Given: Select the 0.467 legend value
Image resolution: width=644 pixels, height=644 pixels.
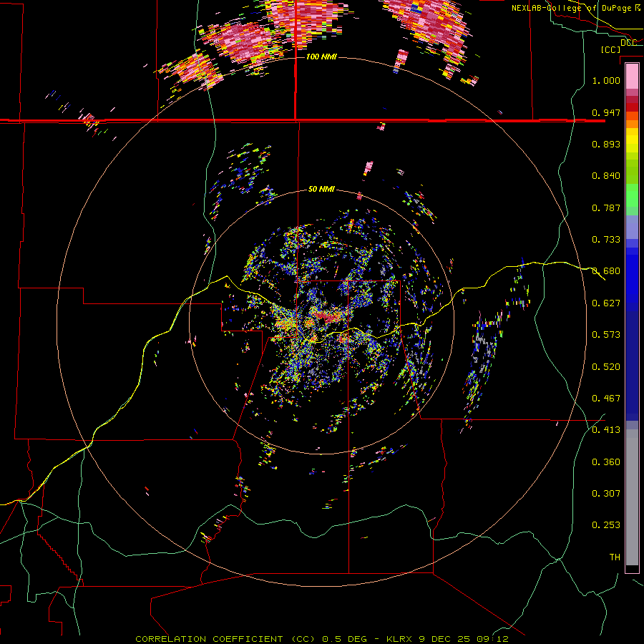Looking at the screenshot, I should click(x=606, y=399).
